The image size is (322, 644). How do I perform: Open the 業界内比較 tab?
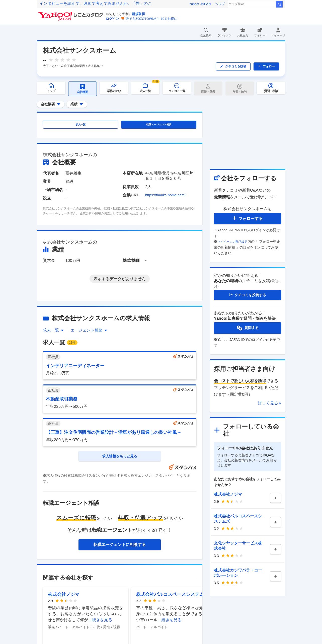(114, 88)
